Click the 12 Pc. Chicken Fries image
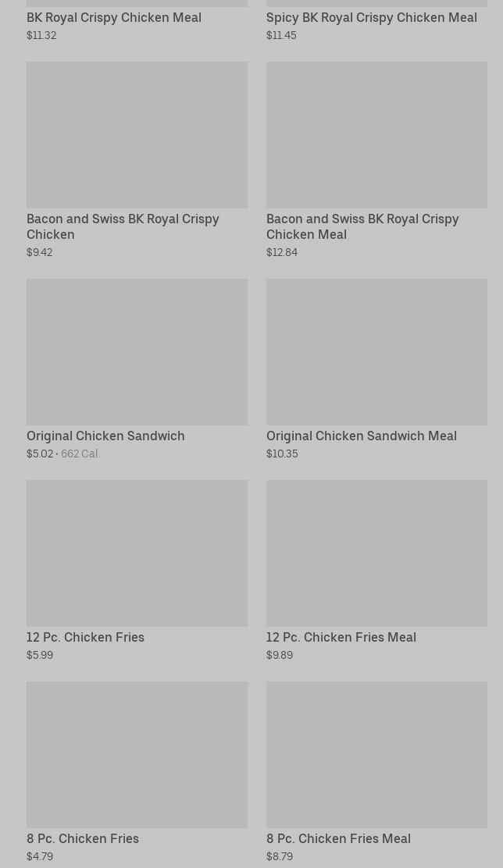The width and height of the screenshot is (503, 868). pyautogui.click(x=137, y=553)
